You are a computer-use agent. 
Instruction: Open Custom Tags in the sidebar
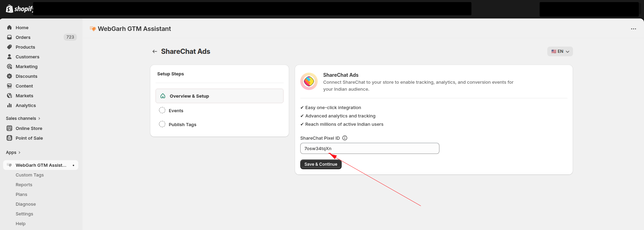pos(30,175)
